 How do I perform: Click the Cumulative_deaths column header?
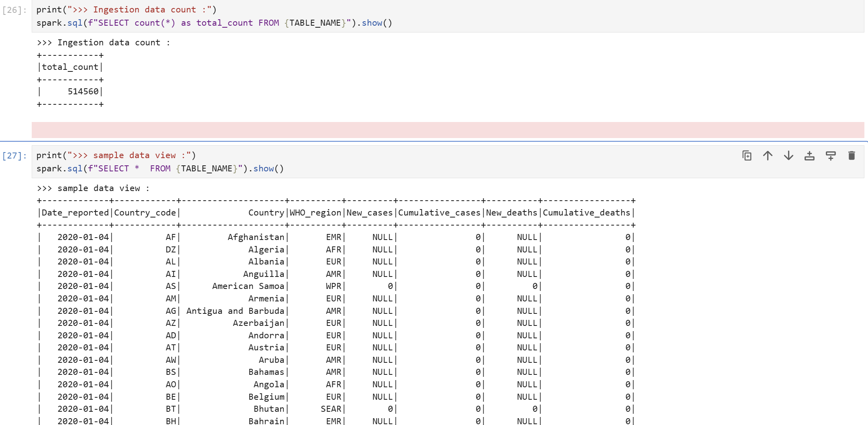point(586,213)
